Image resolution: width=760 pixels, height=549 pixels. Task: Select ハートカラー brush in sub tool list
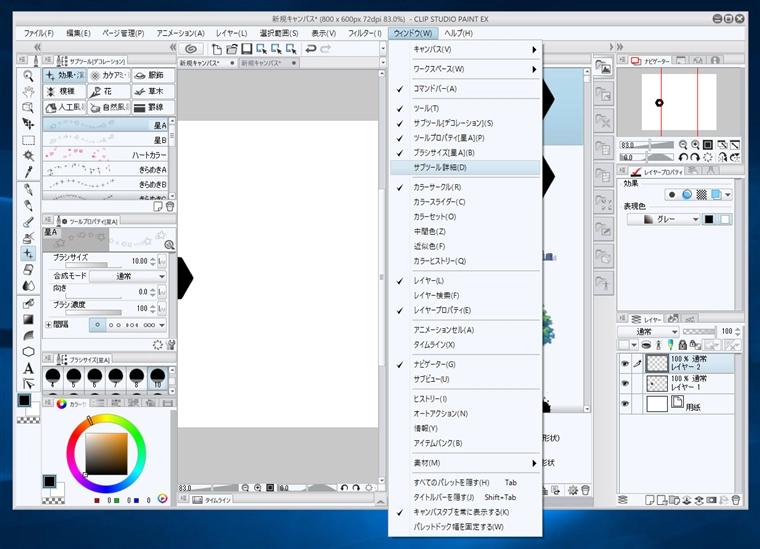tap(106, 155)
